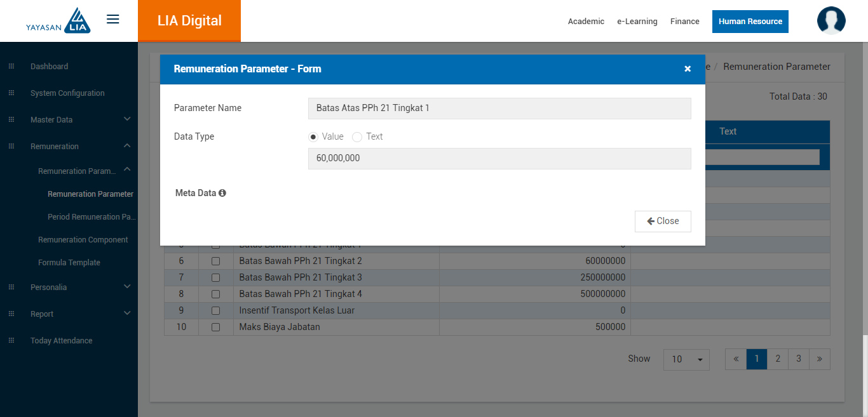Open the user profile avatar
This screenshot has width=868, height=417.
(831, 20)
